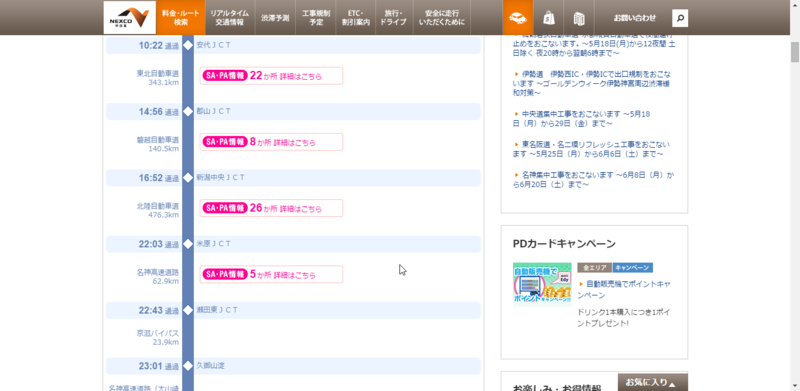
Task: Open ETC・割引案内 menu
Action: point(356,17)
